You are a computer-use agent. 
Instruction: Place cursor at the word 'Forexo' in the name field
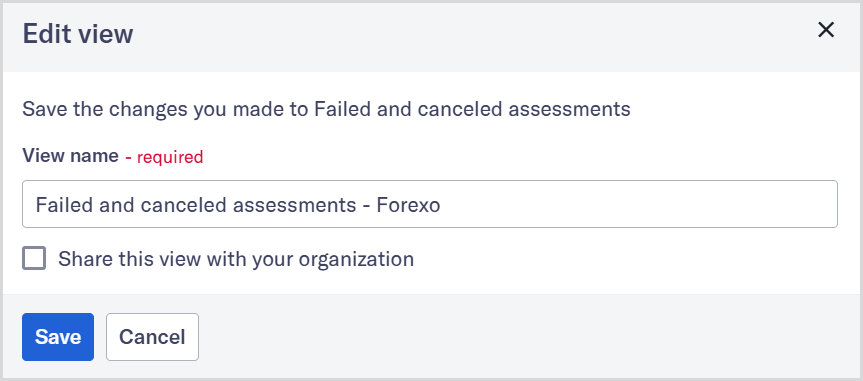pos(408,205)
